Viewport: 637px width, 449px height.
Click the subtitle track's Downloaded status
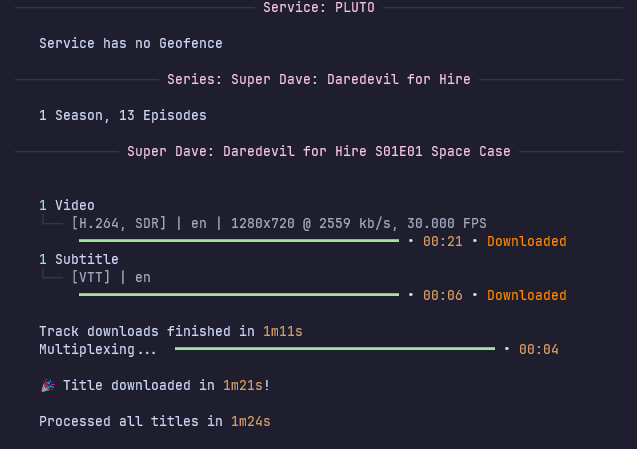(526, 295)
